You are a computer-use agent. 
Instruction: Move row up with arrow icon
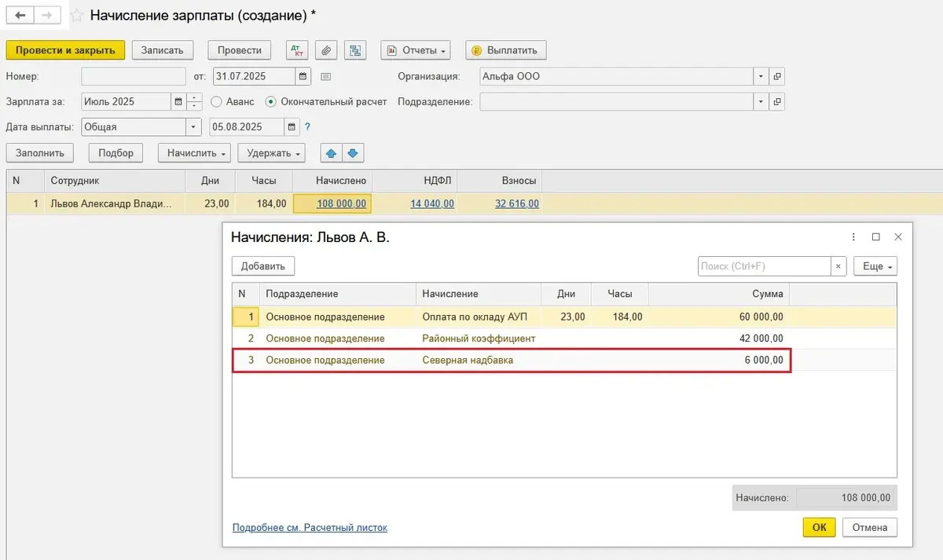pyautogui.click(x=332, y=153)
